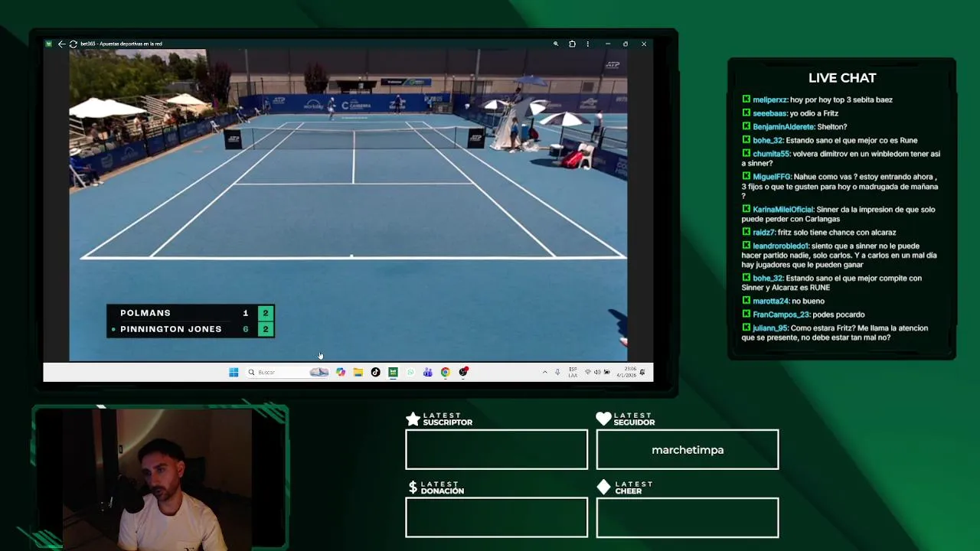The image size is (980, 551).
Task: Click the PINNINGTON JONES score row
Action: pos(191,329)
